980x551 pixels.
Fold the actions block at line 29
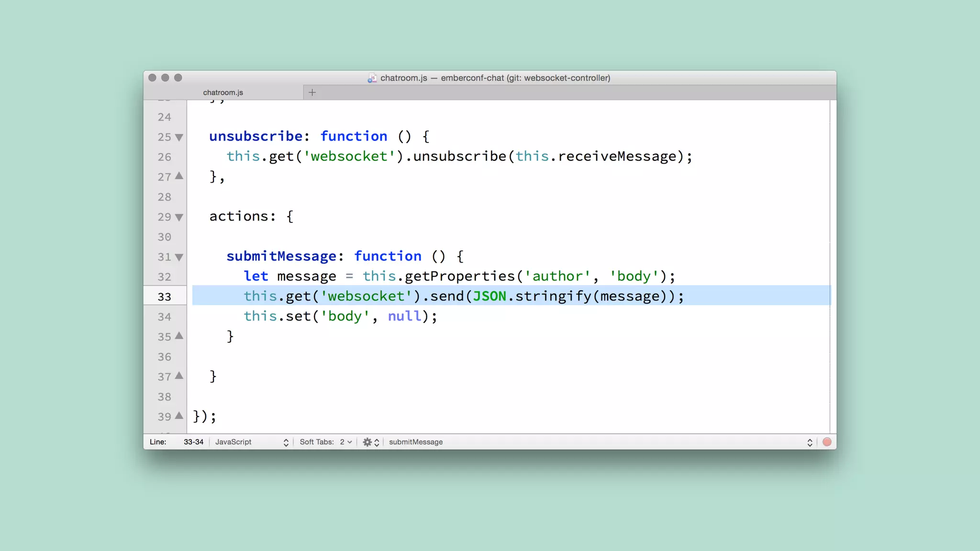click(x=179, y=217)
